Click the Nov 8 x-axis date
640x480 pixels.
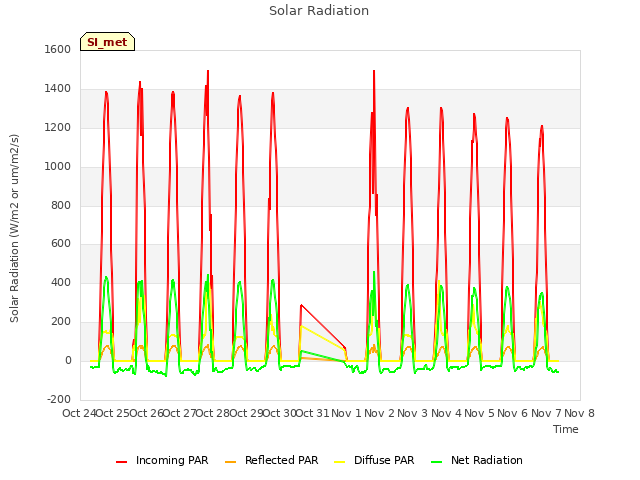click(579, 413)
